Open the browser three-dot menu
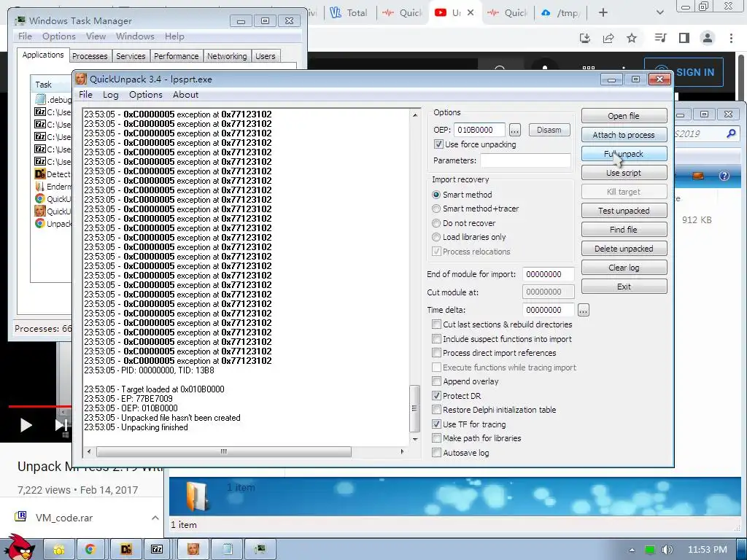The width and height of the screenshot is (747, 560). click(731, 38)
